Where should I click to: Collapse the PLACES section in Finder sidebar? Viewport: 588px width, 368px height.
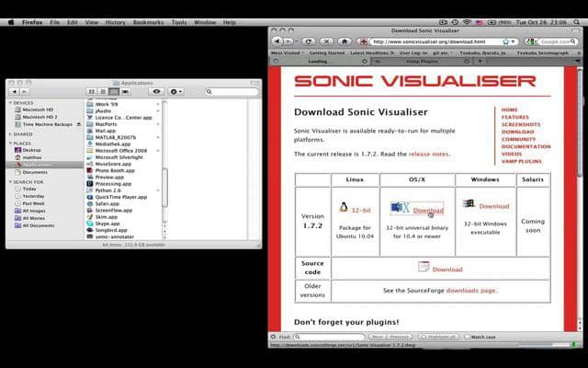(x=10, y=144)
